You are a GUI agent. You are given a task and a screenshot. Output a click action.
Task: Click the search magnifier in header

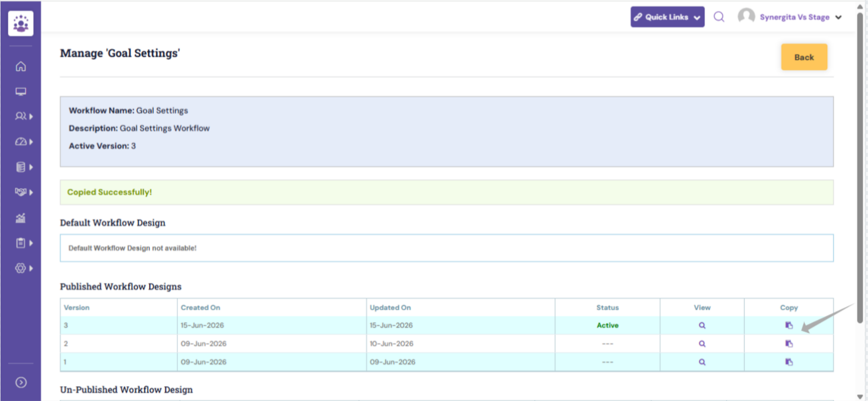(x=719, y=17)
